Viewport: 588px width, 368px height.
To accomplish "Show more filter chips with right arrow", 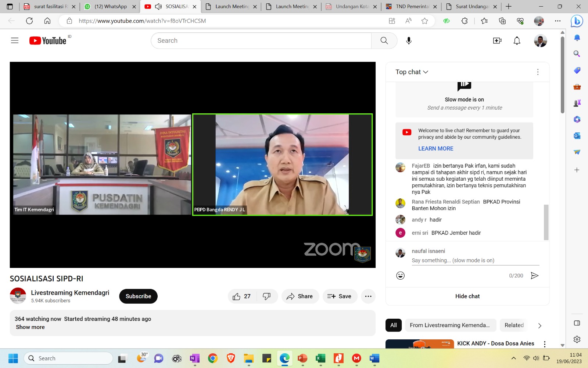I will 539,326.
